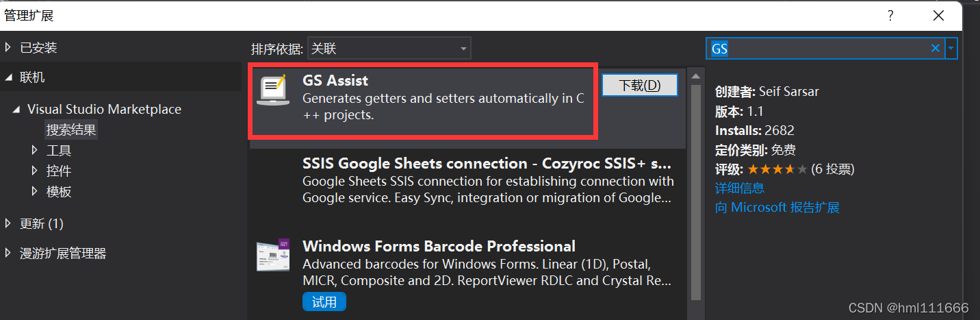The image size is (980, 320).
Task: Select Windows Forms Barcode Professional title
Action: [439, 246]
